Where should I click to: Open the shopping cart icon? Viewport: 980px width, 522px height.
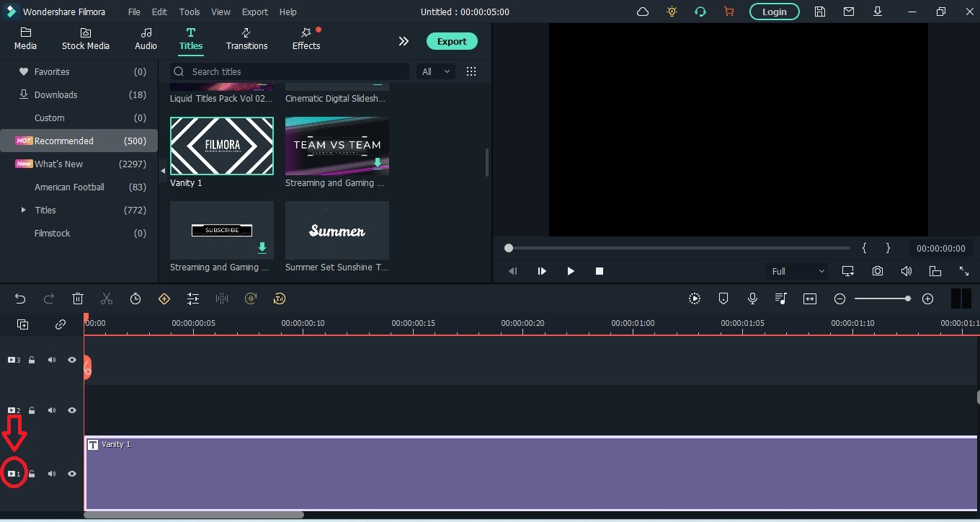click(729, 12)
